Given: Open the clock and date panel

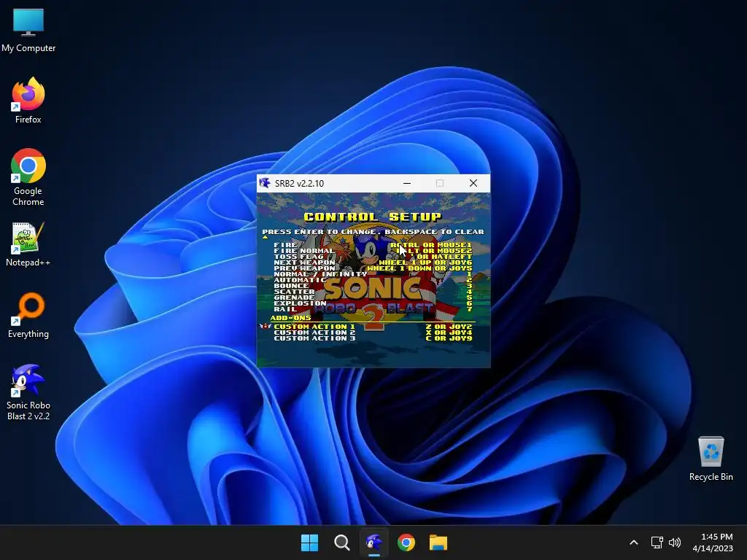Looking at the screenshot, I should click(x=712, y=542).
